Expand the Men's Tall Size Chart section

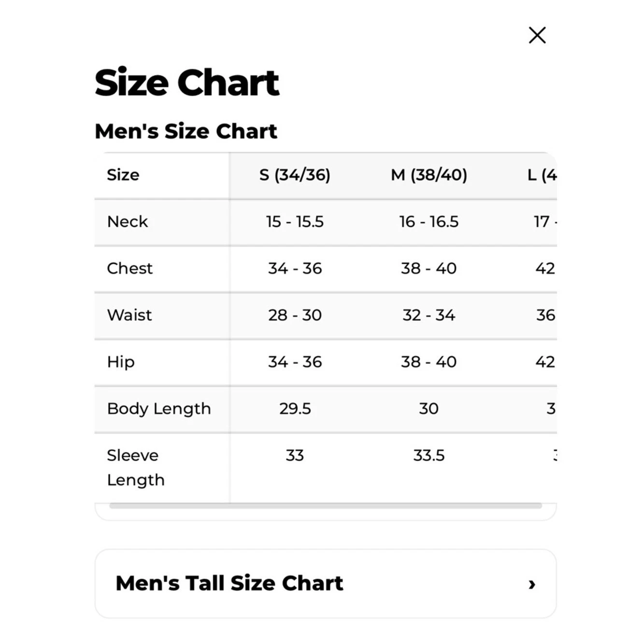[325, 583]
